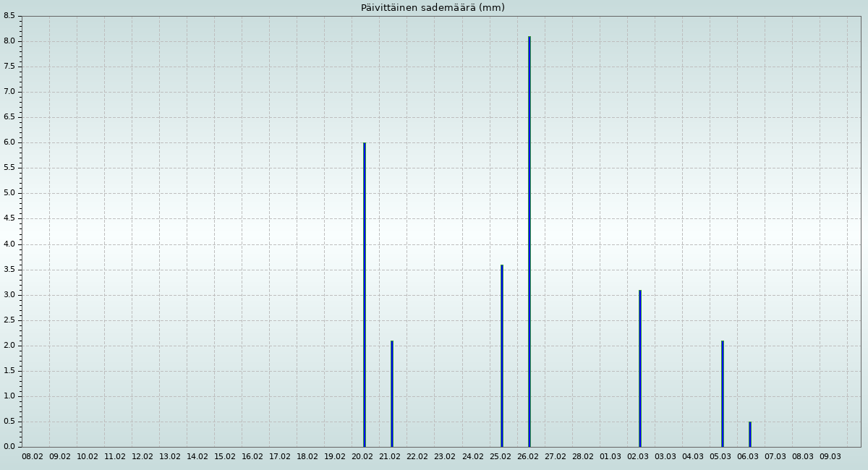The height and width of the screenshot is (470, 868).
Task: Select the 17.02 date label
Action: tap(280, 457)
